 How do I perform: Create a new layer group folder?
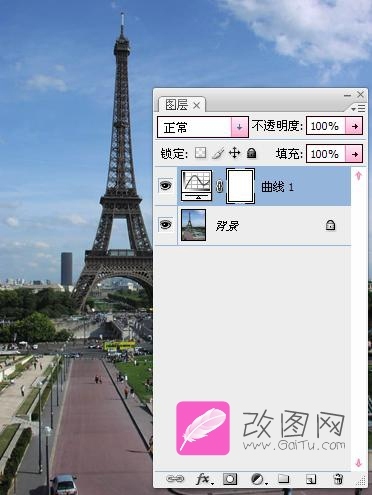[x=284, y=479]
